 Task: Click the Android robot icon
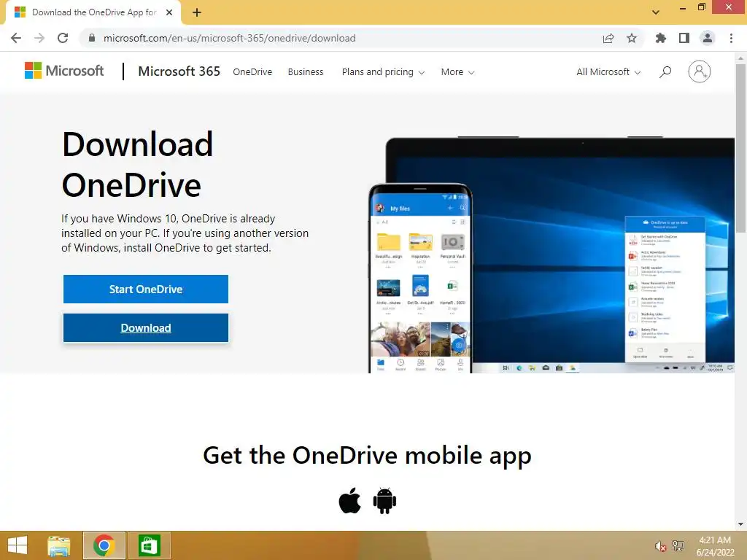pos(384,500)
